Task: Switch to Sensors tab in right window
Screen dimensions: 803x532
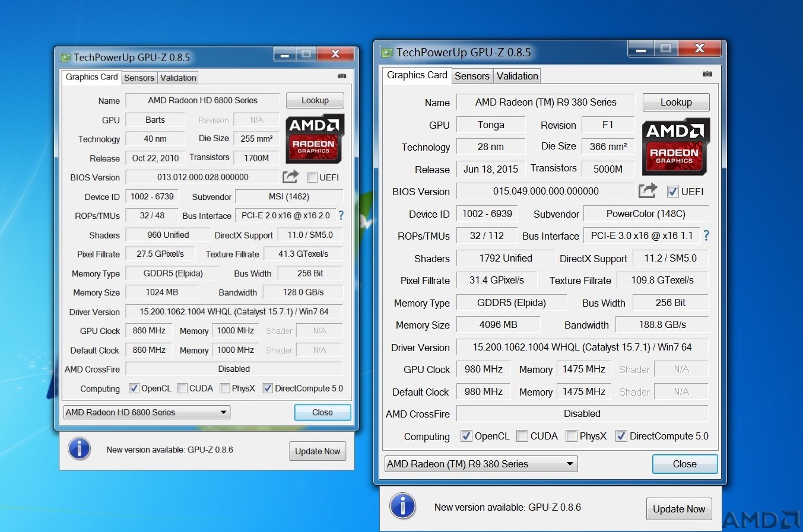Action: (x=472, y=76)
